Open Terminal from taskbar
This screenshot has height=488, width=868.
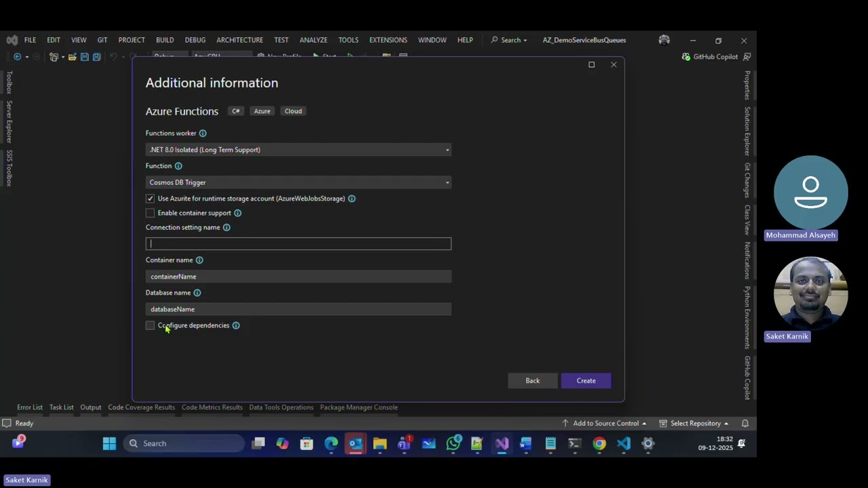point(574,444)
